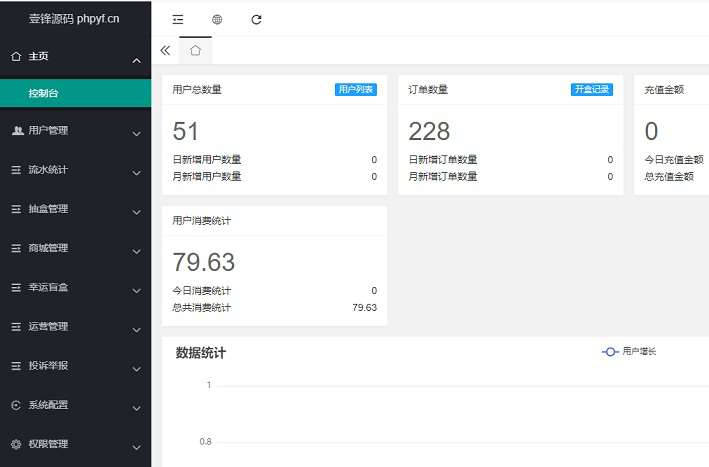Expand the 商城管理 dropdown arrow

pos(136,250)
